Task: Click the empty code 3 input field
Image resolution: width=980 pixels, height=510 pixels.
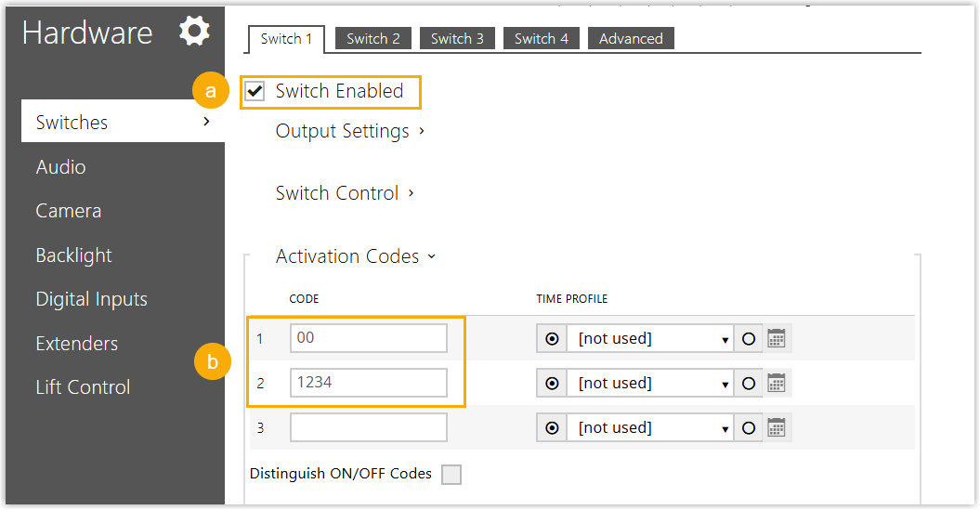Action: pos(368,428)
